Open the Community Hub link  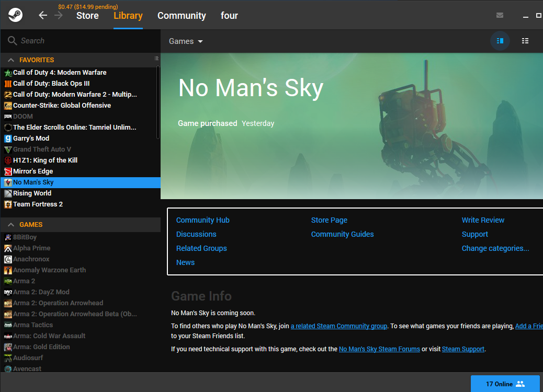[x=203, y=220]
